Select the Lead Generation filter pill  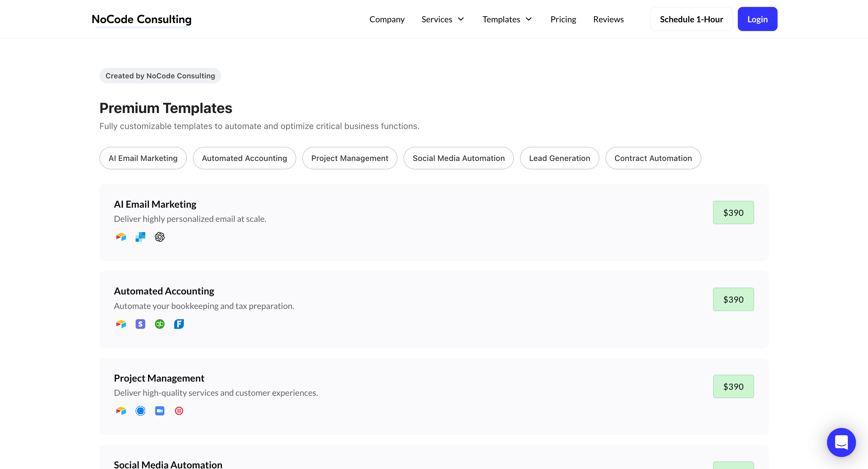pyautogui.click(x=559, y=158)
